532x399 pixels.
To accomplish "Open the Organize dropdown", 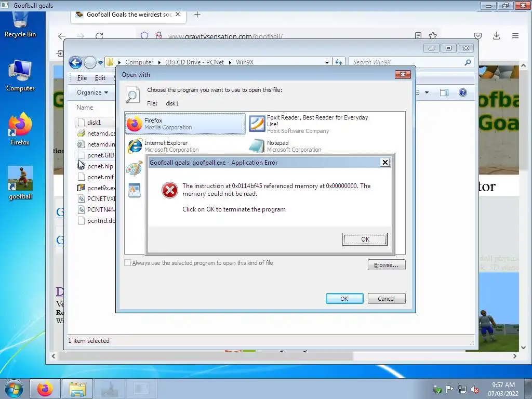I will (92, 92).
